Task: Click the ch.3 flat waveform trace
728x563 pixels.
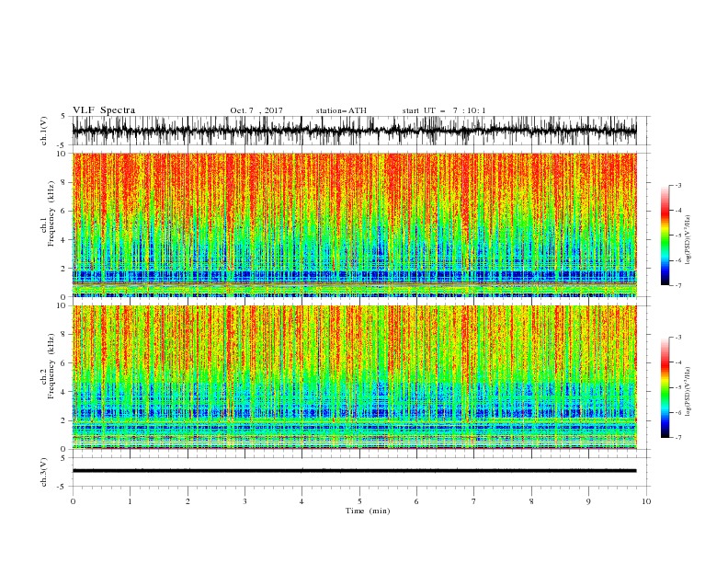Action: pos(354,471)
